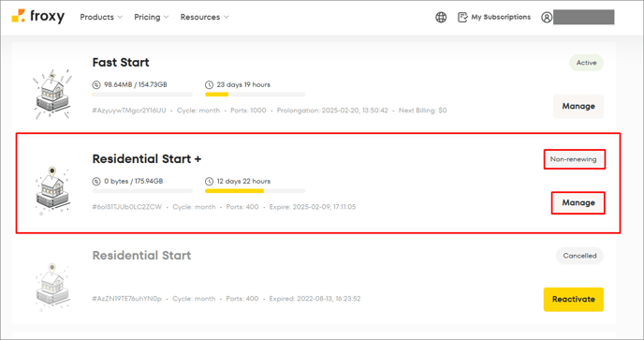Click the Expired: 2022-08-13 date text
Screen dimensions: 644x340
tap(315, 299)
